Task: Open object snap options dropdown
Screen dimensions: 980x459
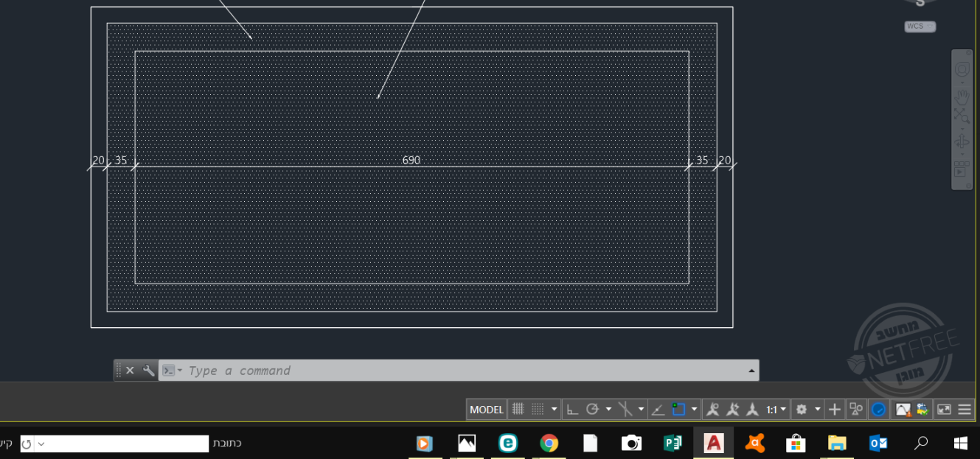Action: [x=695, y=410]
